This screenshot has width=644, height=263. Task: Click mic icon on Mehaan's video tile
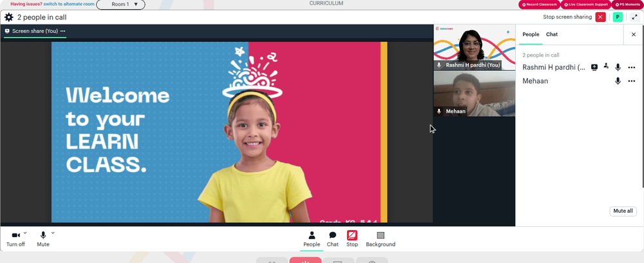(x=439, y=112)
